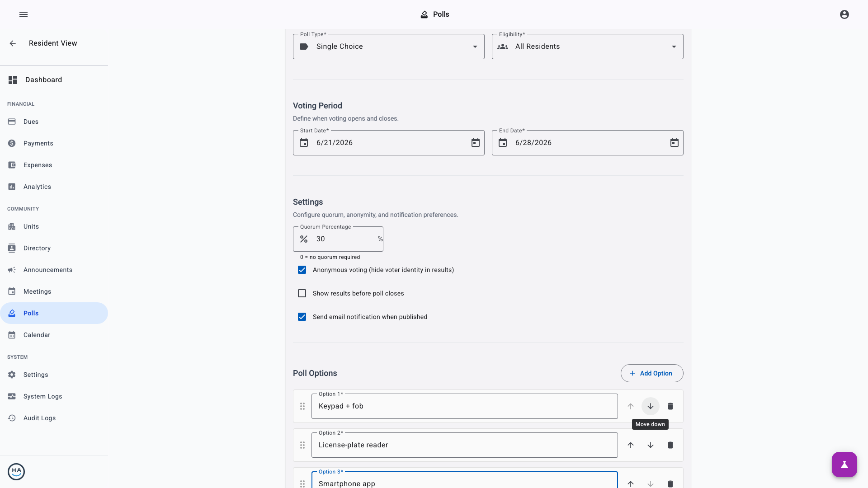This screenshot has height=488, width=868.
Task: Move License-plate reader option down
Action: click(651, 445)
